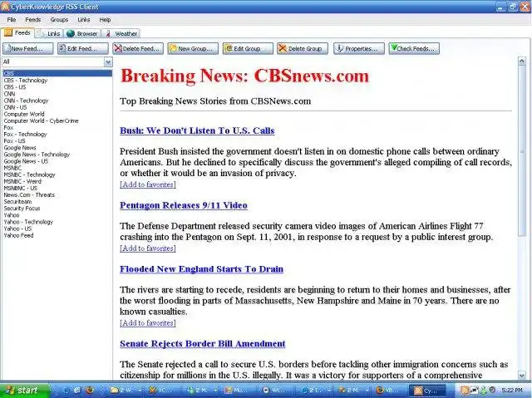The width and height of the screenshot is (532, 398).
Task: Click the orange RSS icon in system tray
Action: click(465, 391)
